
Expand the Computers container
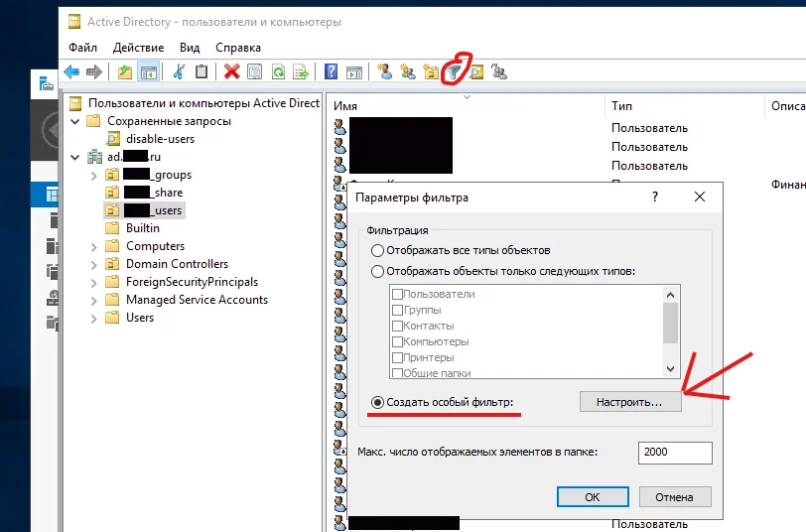[93, 247]
